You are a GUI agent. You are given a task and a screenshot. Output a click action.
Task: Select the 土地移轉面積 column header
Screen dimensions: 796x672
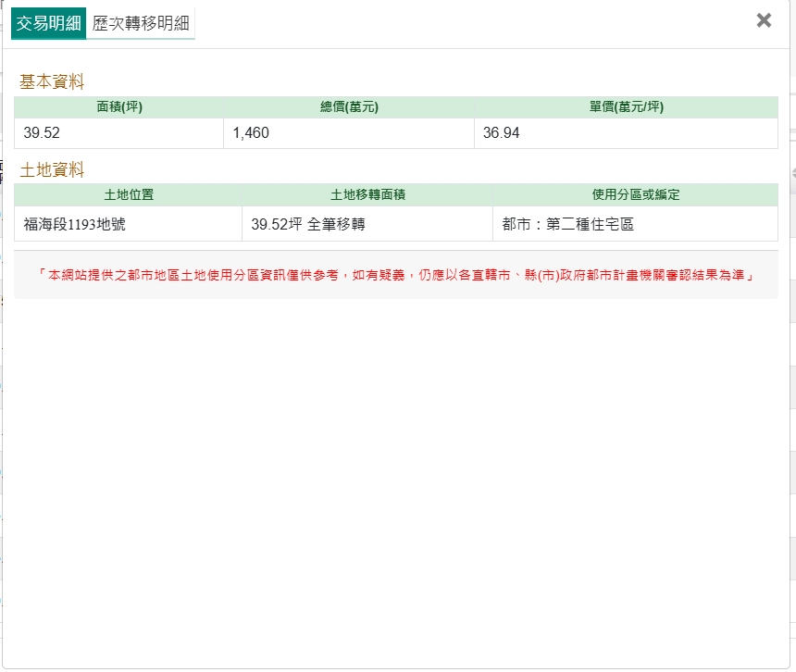[x=367, y=195]
